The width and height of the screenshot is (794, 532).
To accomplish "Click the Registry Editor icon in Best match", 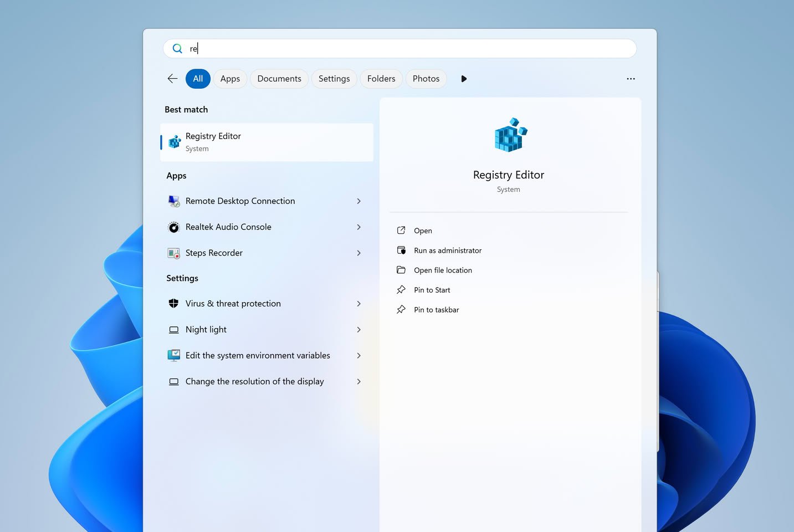I will [175, 142].
